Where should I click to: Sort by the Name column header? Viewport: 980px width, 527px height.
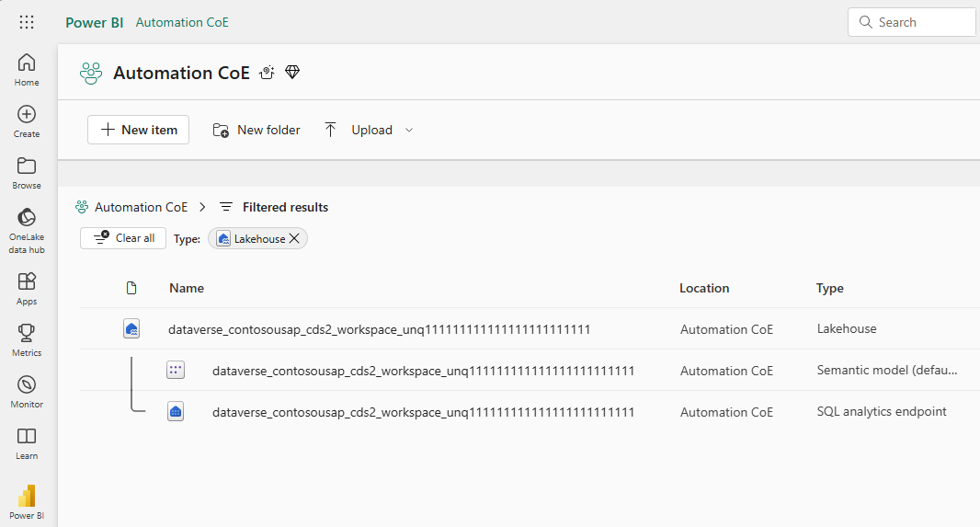(187, 288)
